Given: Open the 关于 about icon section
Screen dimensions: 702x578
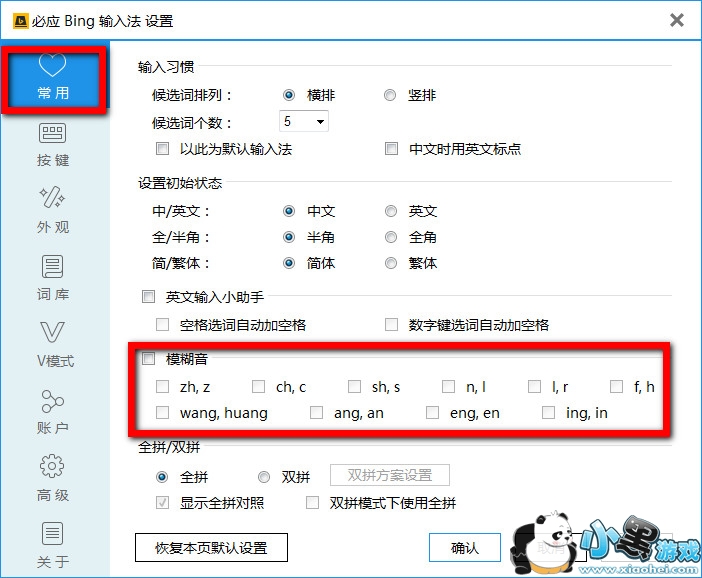Looking at the screenshot, I should 53,545.
